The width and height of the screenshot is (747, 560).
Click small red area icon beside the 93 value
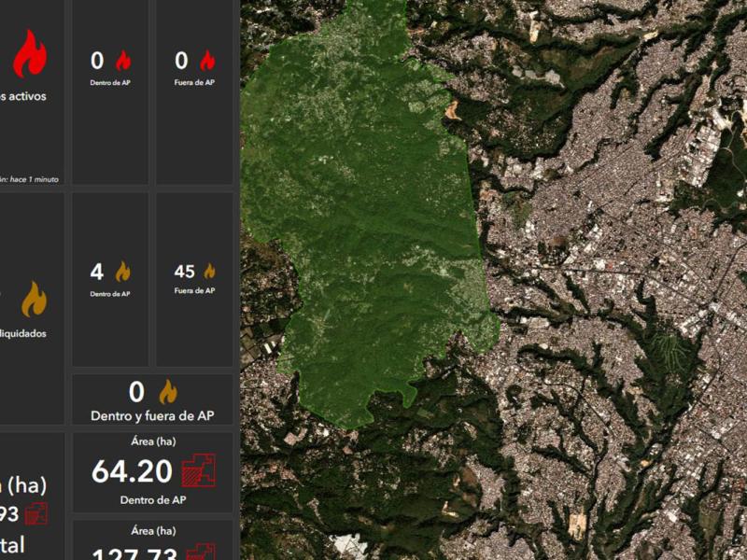[x=36, y=513]
